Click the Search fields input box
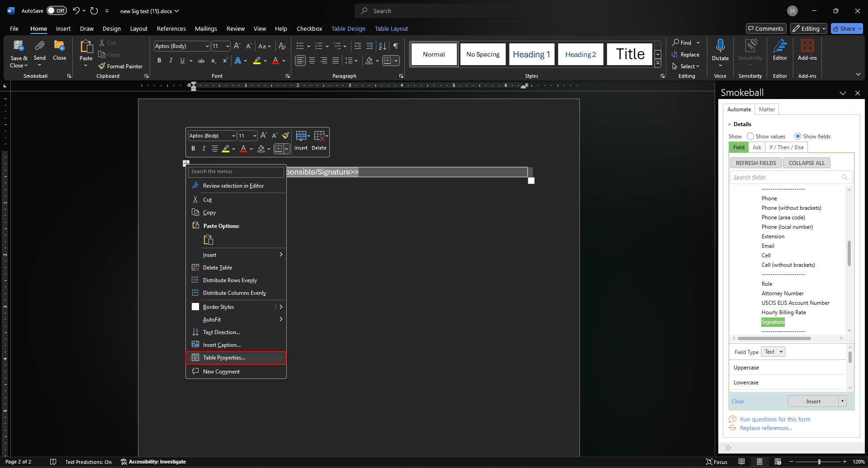Image resolution: width=868 pixels, height=468 pixels. tap(786, 178)
